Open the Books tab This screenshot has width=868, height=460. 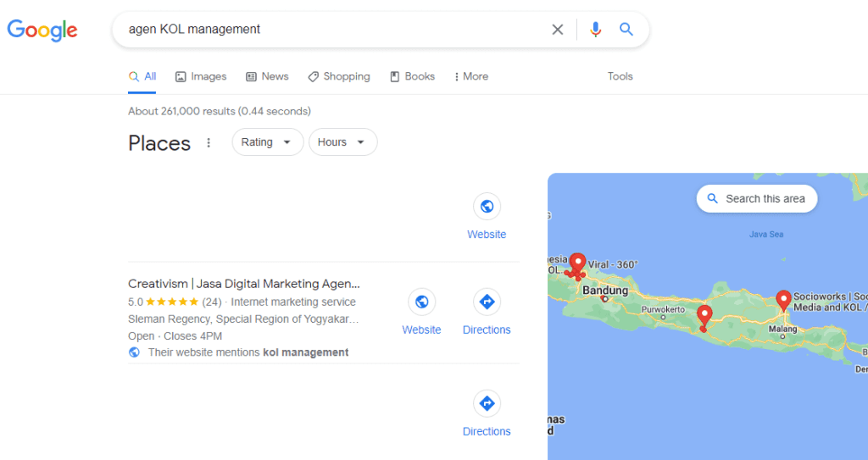(413, 76)
